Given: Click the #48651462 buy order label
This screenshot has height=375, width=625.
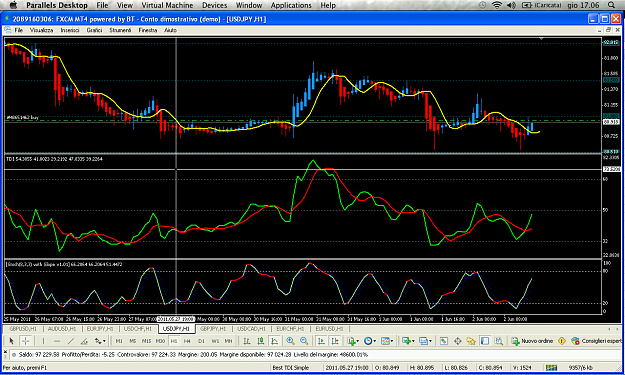Looking at the screenshot, I should point(22,118).
